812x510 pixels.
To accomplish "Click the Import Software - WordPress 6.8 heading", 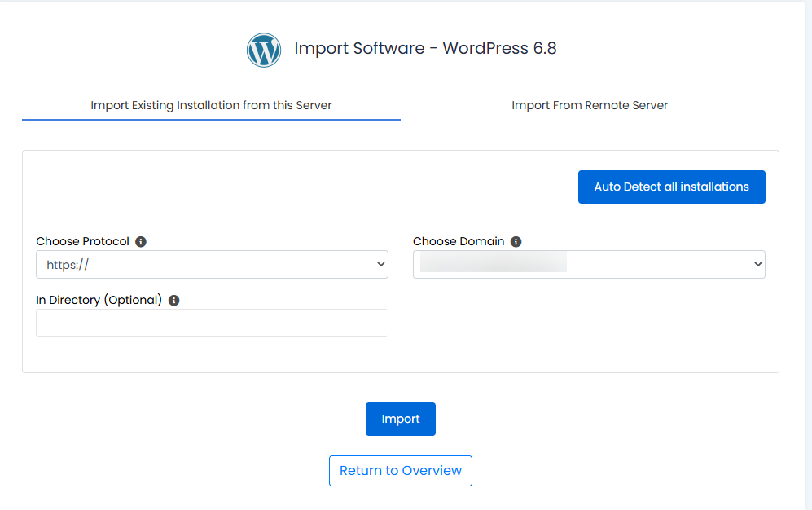I will [425, 49].
